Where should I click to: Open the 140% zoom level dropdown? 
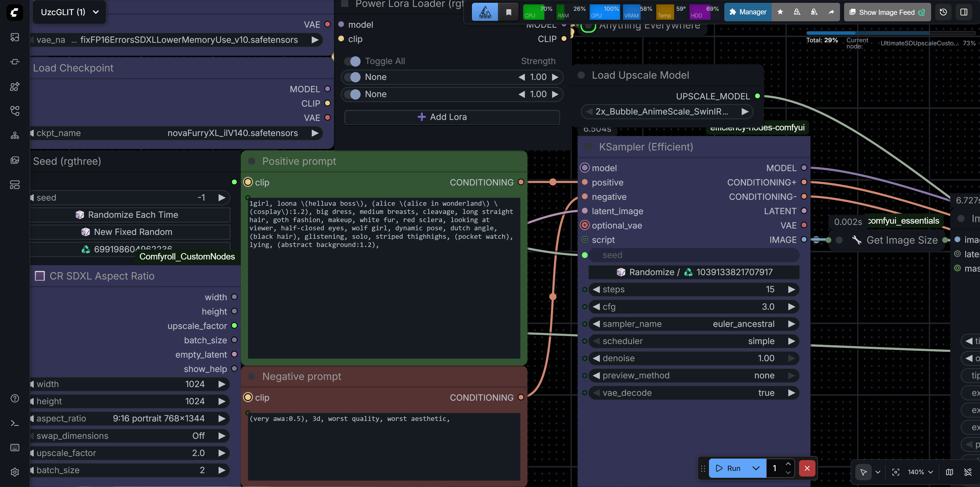[x=920, y=472]
